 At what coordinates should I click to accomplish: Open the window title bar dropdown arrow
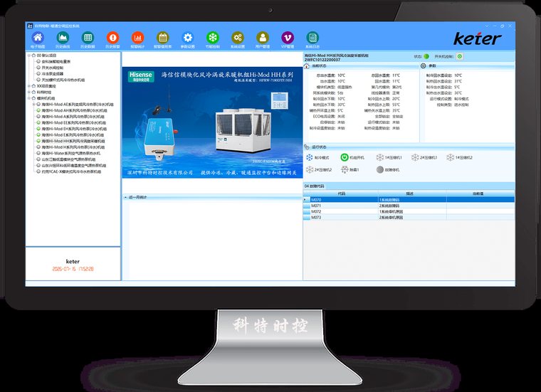[x=487, y=26]
